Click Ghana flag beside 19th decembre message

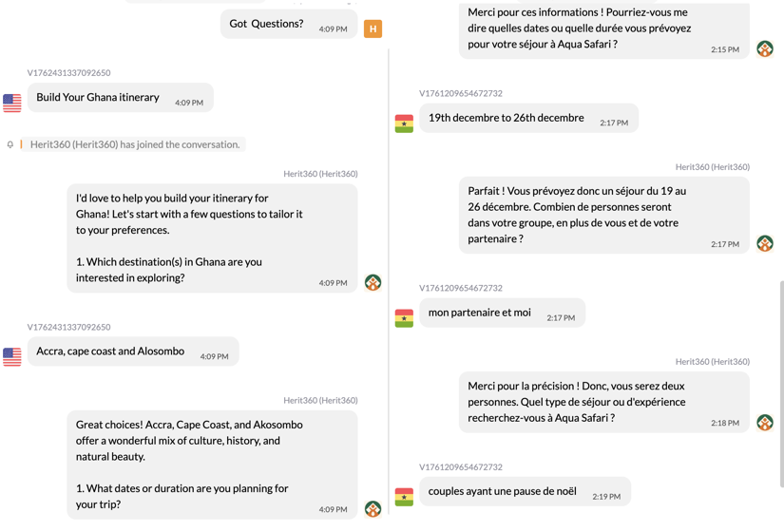click(404, 123)
